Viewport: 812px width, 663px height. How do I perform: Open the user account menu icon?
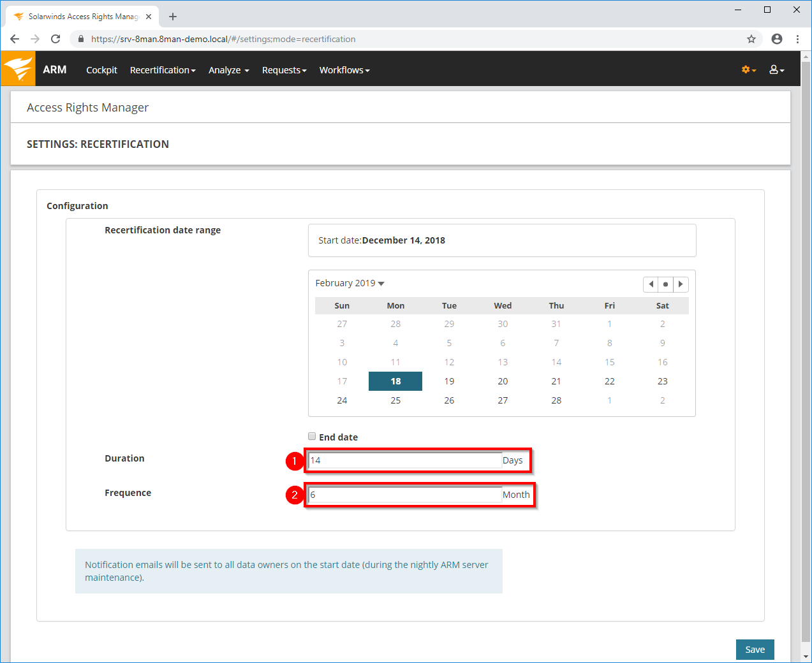tap(776, 69)
